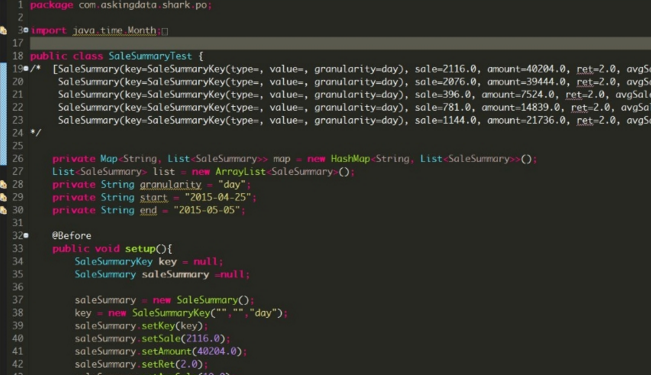Click the ArrayList constructor on line 27
Screen dimensions: 651x375
(240, 172)
